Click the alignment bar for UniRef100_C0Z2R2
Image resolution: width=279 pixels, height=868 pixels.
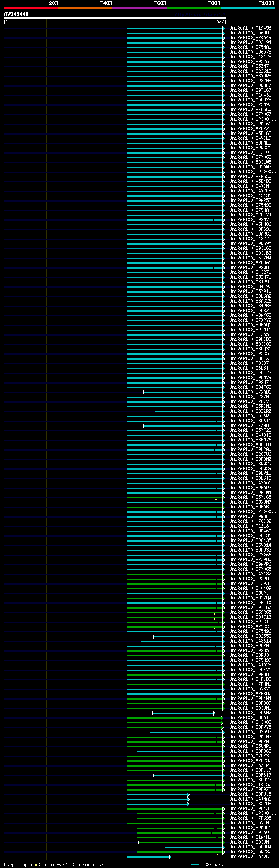190,411
